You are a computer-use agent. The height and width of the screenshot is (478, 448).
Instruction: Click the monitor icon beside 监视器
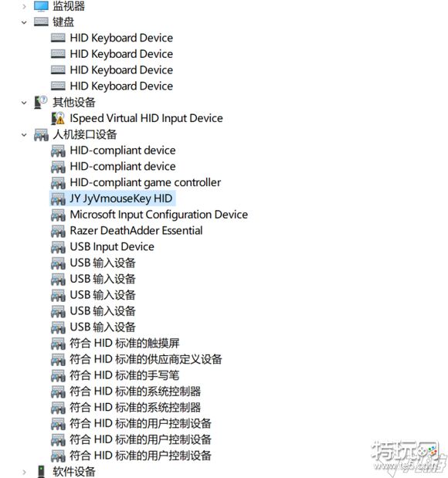41,6
